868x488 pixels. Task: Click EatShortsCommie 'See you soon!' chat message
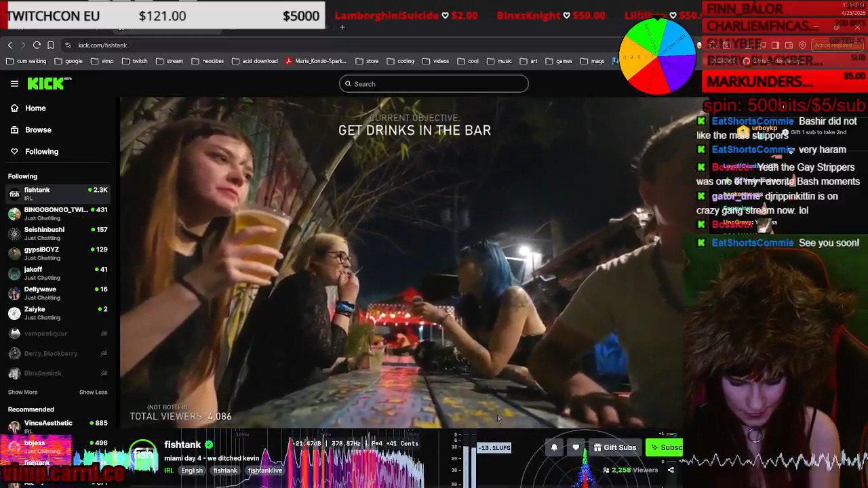[778, 243]
